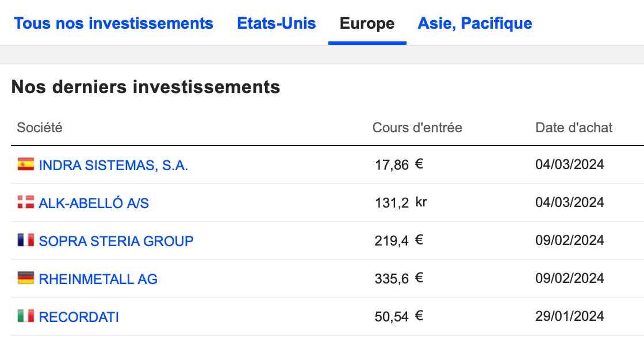Switch to the Tous nos investissements tab
Viewport: 644px width, 345px height.
coord(114,23)
